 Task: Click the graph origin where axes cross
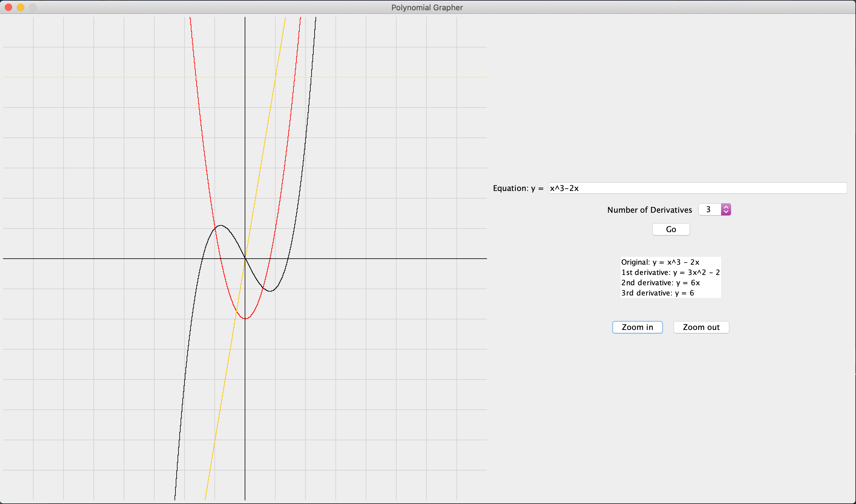[245, 258]
